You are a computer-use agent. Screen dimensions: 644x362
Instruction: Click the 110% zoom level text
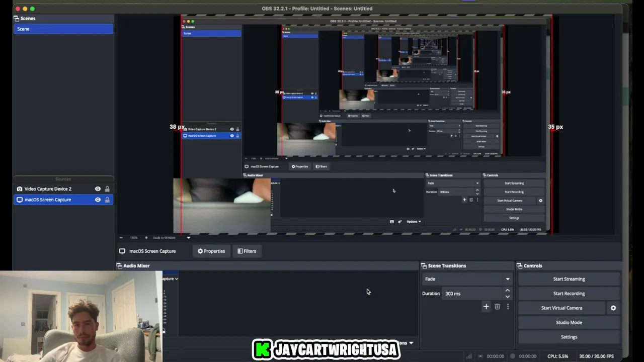134,238
